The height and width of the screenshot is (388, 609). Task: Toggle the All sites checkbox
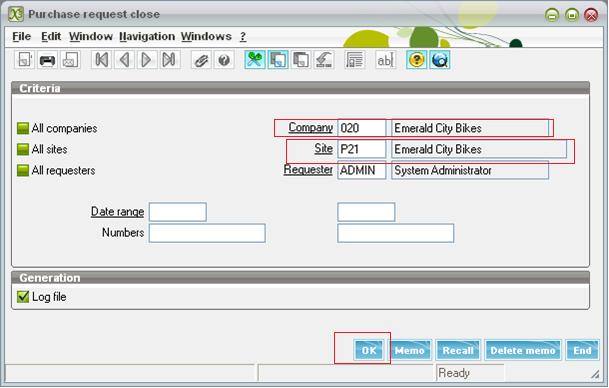tap(23, 149)
